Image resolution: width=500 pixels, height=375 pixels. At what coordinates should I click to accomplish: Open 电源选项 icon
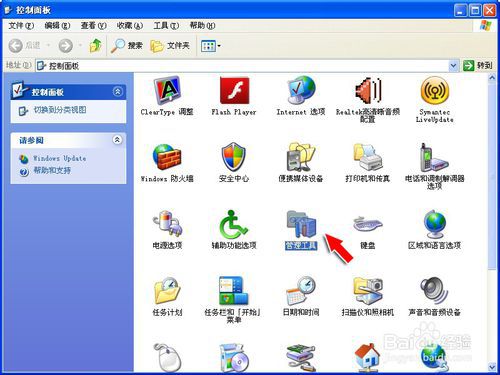click(167, 229)
